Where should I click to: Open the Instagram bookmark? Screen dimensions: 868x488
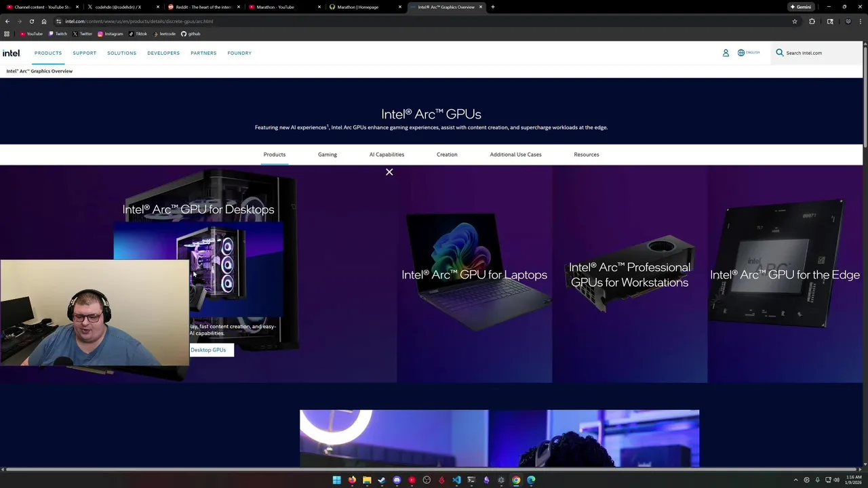tap(111, 34)
